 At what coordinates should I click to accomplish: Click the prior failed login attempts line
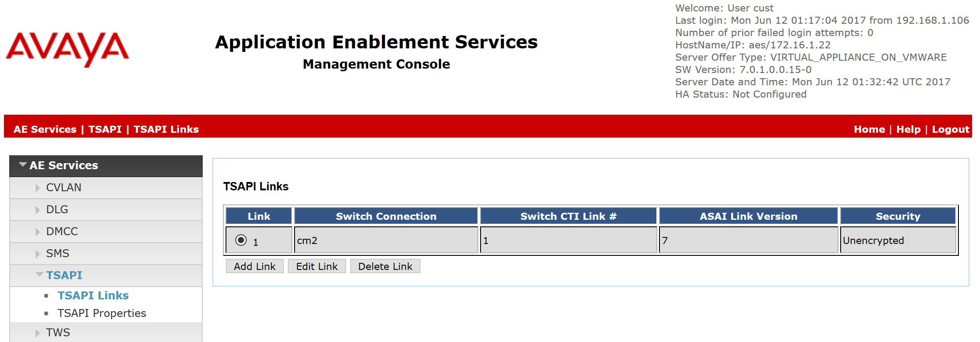[x=774, y=33]
